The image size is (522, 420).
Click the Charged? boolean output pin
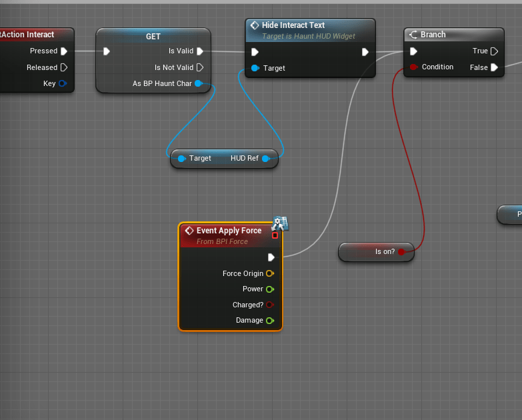269,305
